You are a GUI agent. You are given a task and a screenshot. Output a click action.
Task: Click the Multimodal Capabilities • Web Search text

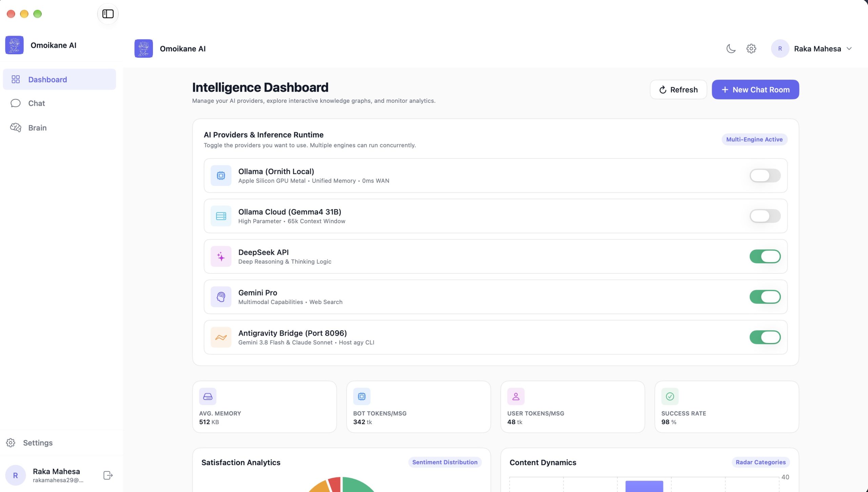point(290,302)
